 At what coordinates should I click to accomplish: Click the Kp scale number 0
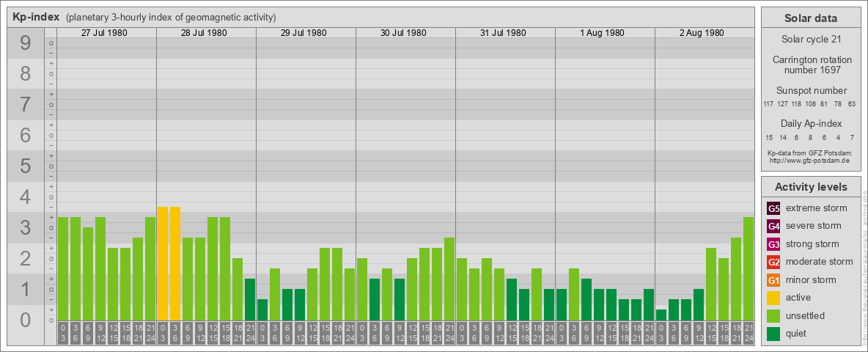coord(26,320)
